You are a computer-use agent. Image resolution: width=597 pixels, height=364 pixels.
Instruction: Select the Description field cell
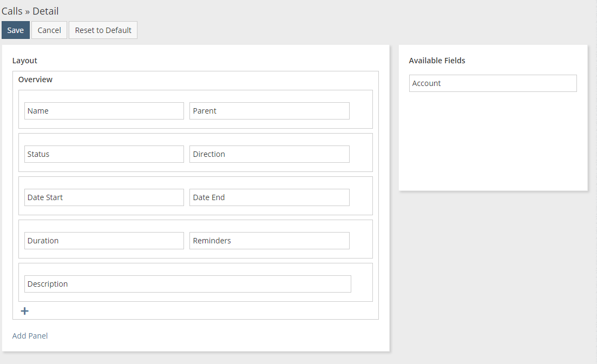pos(187,284)
